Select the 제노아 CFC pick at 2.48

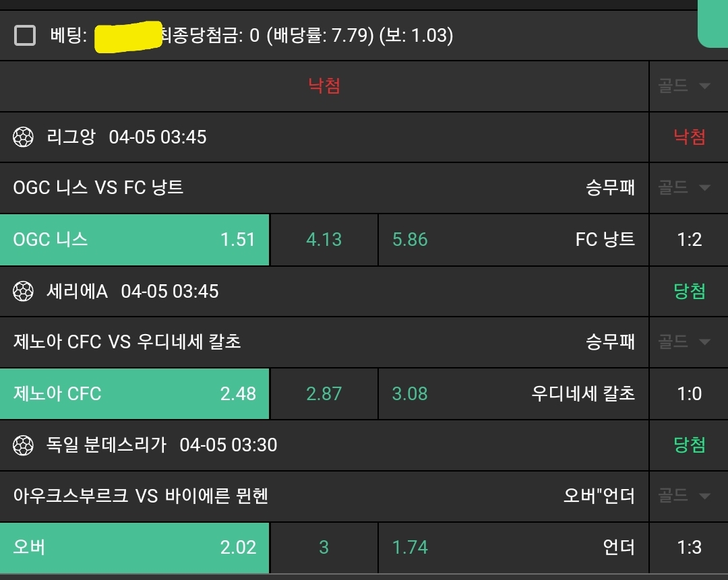(135, 393)
